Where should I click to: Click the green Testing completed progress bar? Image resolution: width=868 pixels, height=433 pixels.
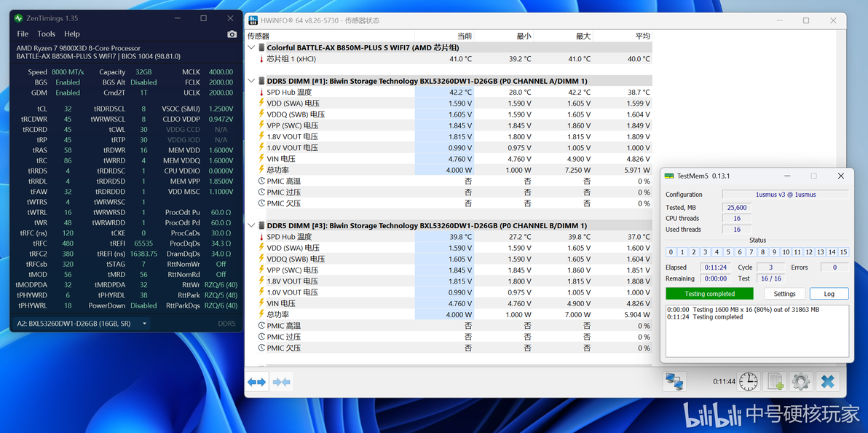click(709, 294)
